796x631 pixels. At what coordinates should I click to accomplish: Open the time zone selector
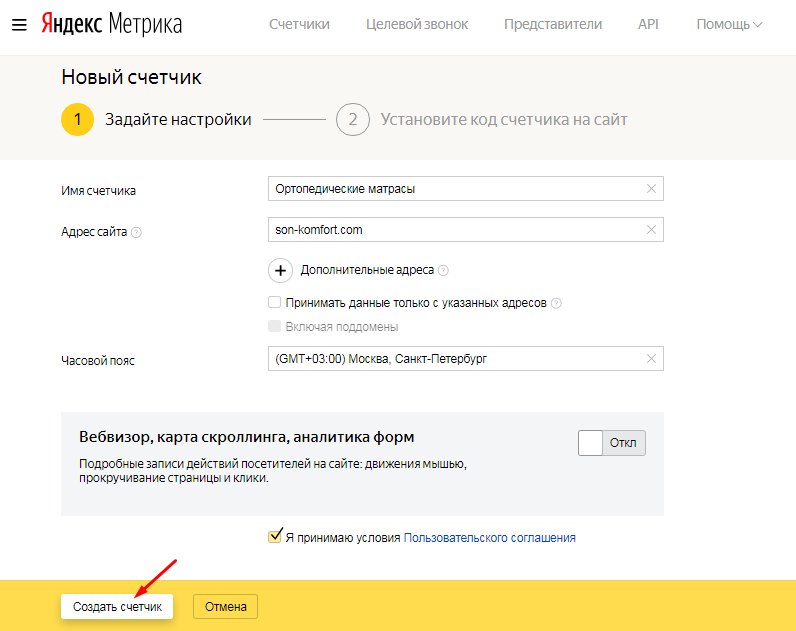pyautogui.click(x=455, y=359)
